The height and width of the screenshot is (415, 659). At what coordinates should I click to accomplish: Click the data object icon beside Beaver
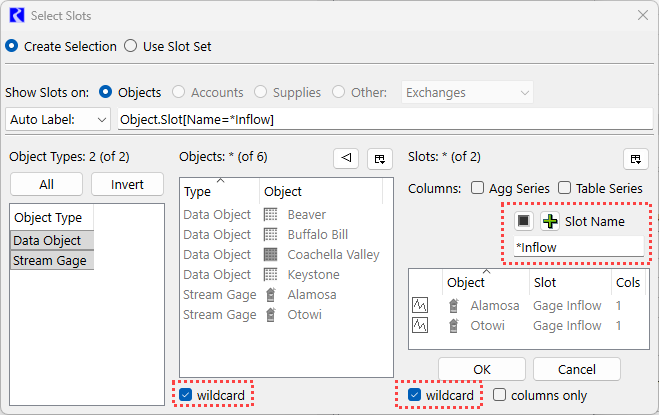[270, 215]
